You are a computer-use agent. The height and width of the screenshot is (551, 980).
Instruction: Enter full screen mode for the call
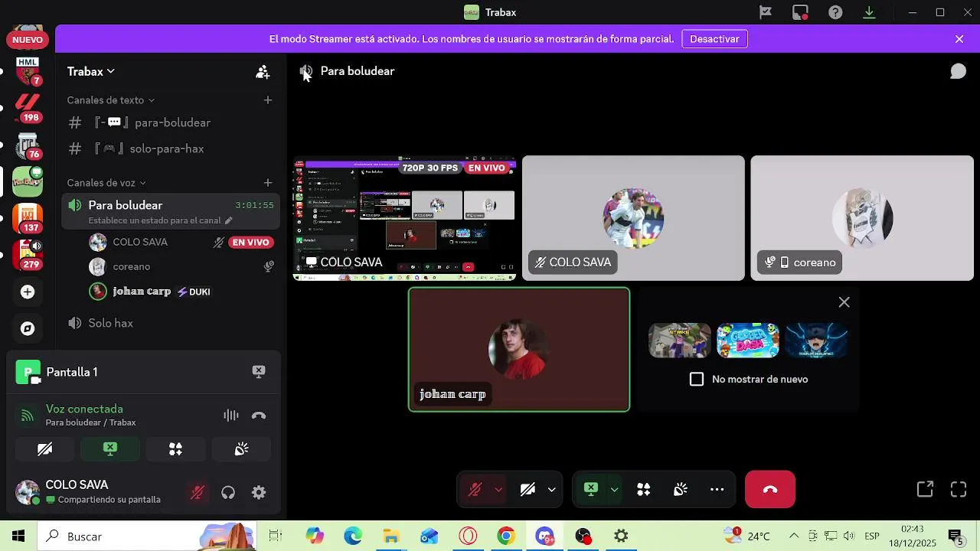(959, 490)
